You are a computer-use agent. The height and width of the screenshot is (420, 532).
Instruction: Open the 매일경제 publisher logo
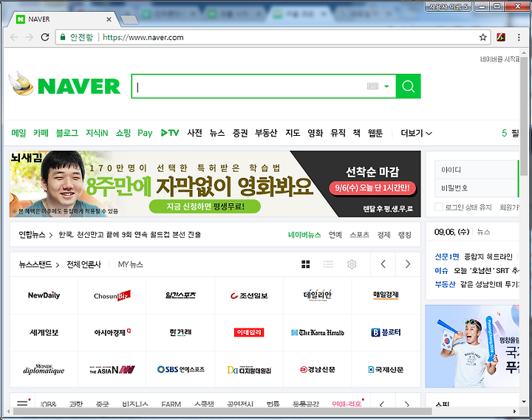[386, 295]
